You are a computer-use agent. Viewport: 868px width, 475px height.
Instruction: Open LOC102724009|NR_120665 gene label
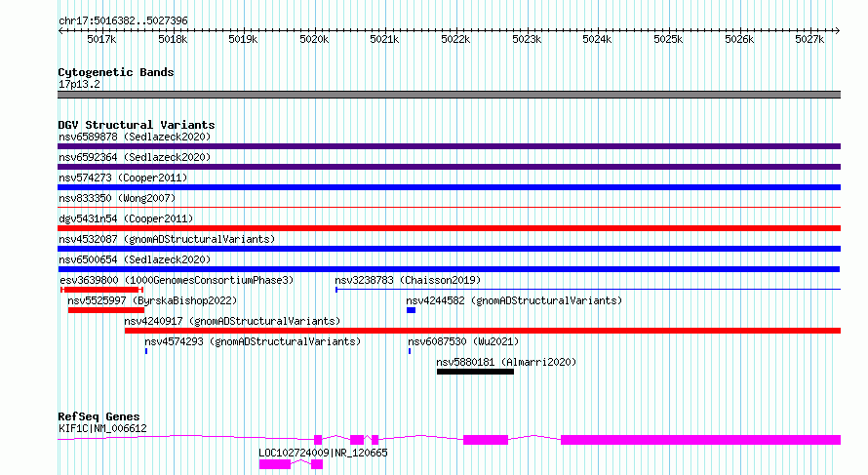323,453
